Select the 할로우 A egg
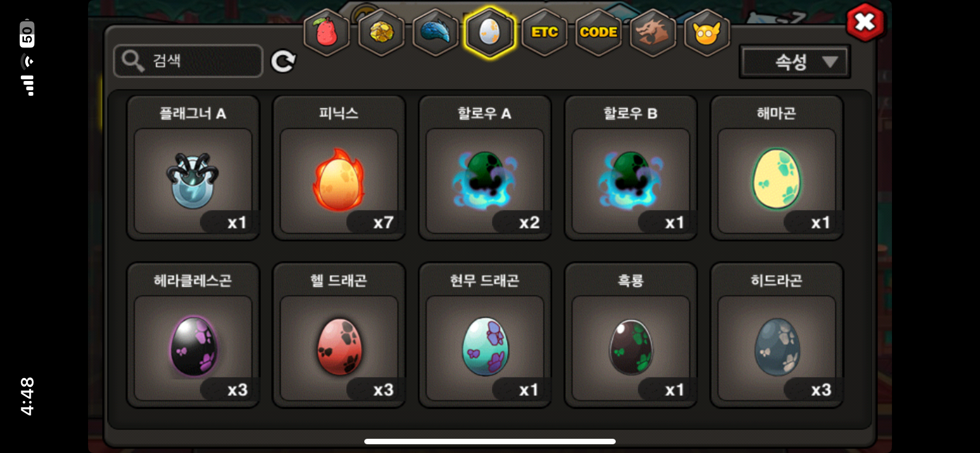Screen dimensions: 980x453 pyautogui.click(x=485, y=168)
